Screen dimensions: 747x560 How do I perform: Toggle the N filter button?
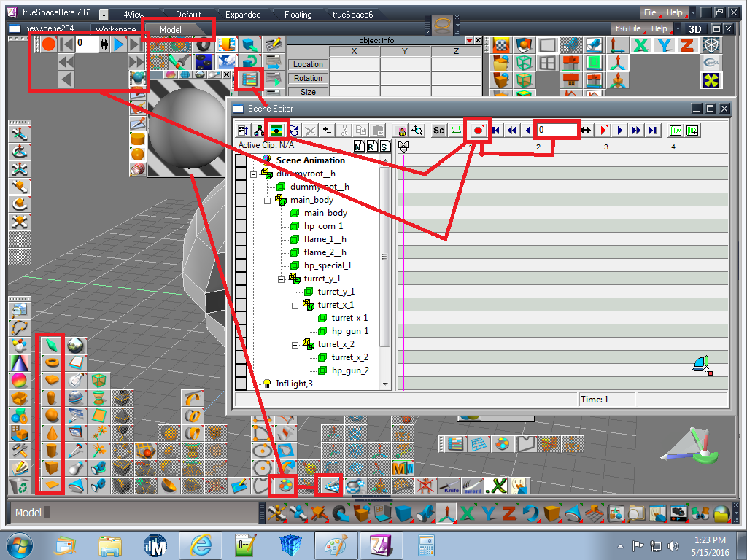click(359, 146)
